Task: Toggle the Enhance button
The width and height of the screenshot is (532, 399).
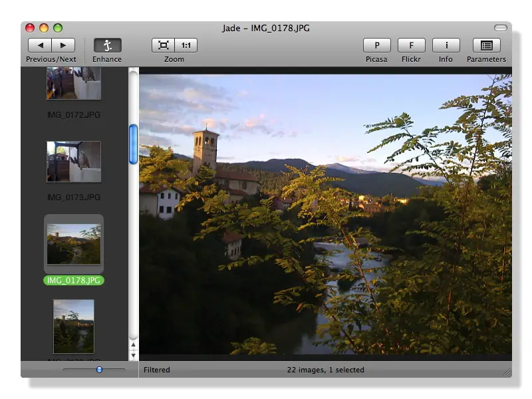Action: click(x=107, y=45)
